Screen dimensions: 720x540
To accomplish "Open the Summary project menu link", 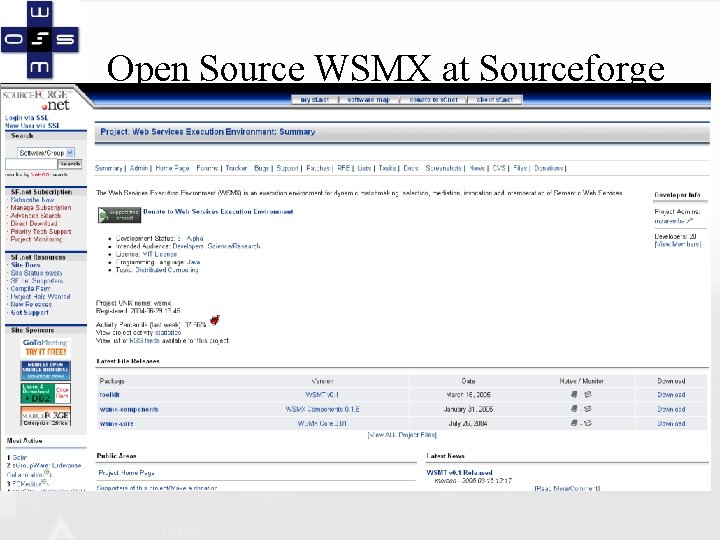I will (x=108, y=168).
